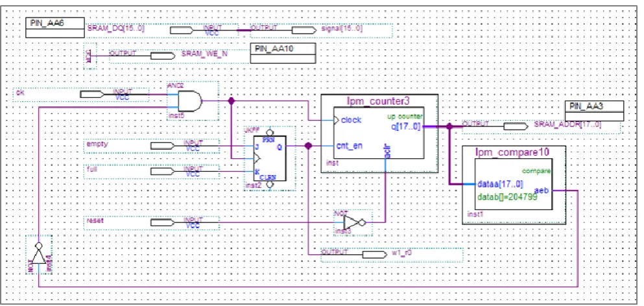Click the lpm_compare10 title text
This screenshot has height=306, width=644.
pos(512,152)
